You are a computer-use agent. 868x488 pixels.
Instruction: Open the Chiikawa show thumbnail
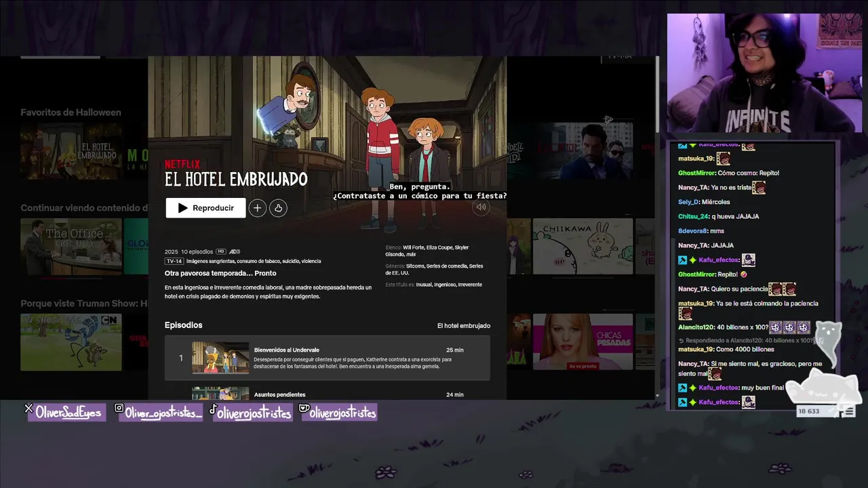[x=583, y=246]
